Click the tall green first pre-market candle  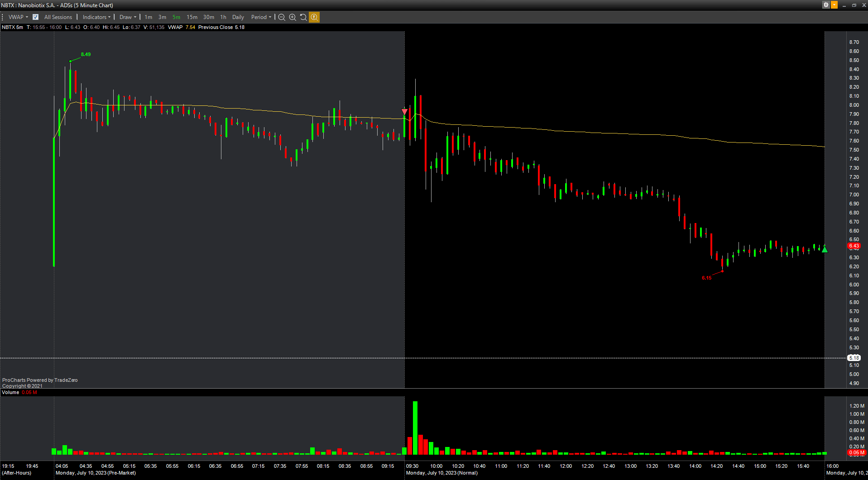[x=54, y=202]
